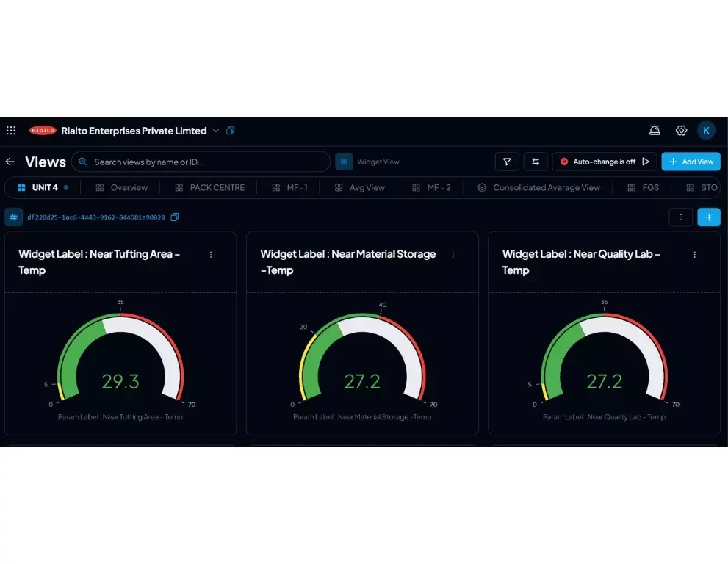This screenshot has width=728, height=564.
Task: Open the three-dot menu near the plus button
Action: click(680, 217)
